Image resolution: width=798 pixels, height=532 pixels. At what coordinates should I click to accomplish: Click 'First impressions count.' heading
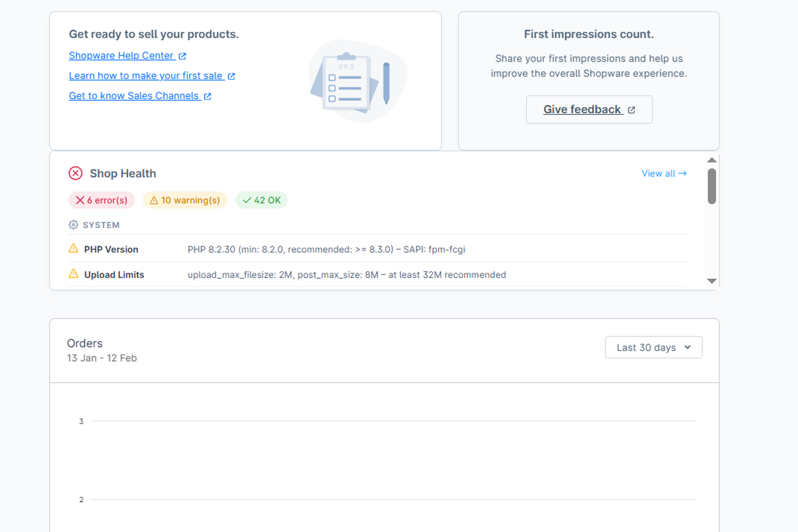click(589, 34)
